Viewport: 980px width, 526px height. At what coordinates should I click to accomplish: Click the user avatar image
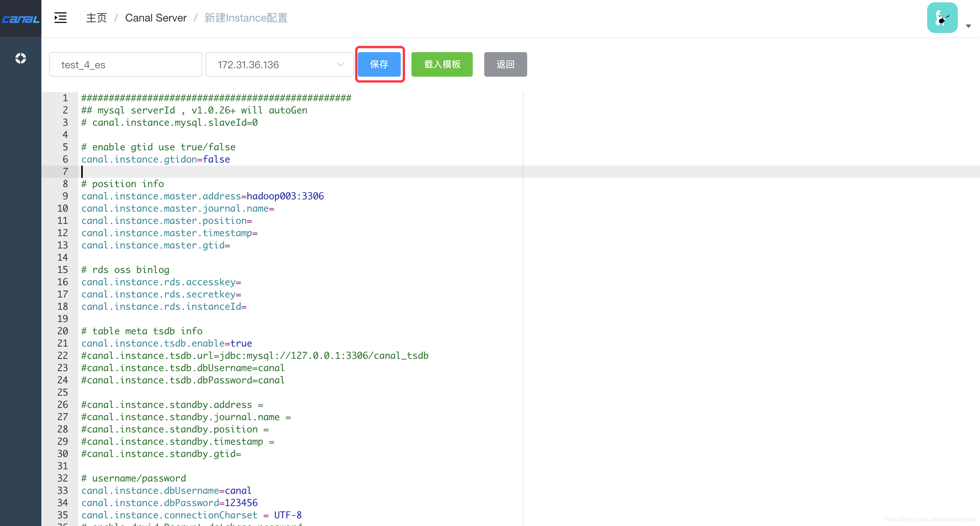942,18
